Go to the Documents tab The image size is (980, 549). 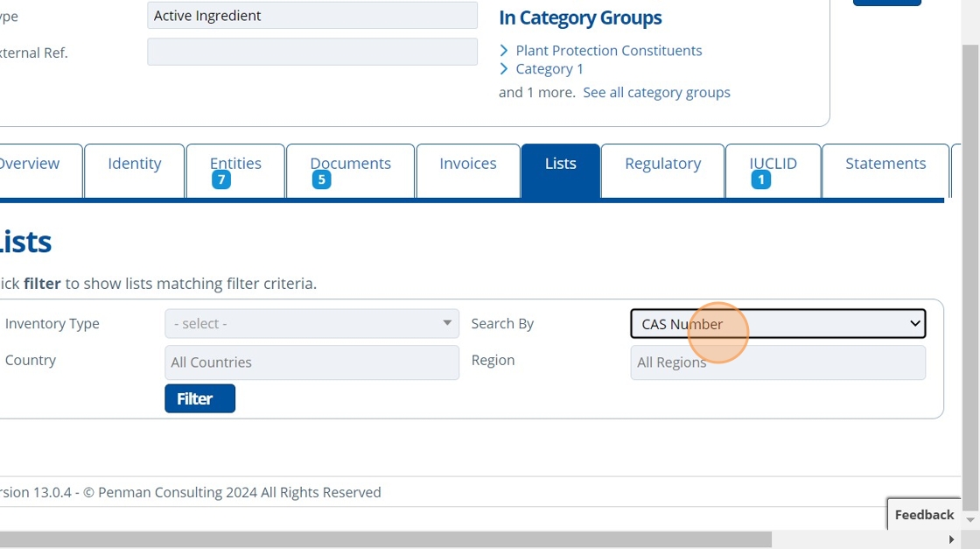click(350, 164)
